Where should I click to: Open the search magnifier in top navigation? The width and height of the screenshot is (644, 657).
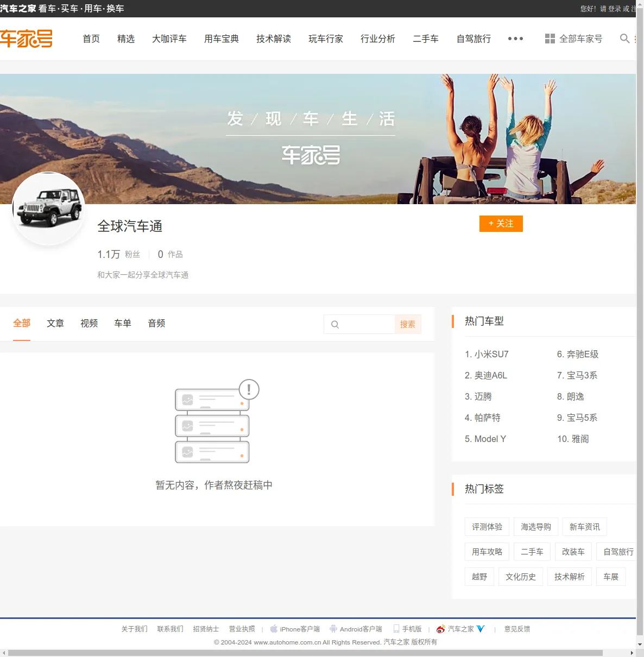pos(624,39)
